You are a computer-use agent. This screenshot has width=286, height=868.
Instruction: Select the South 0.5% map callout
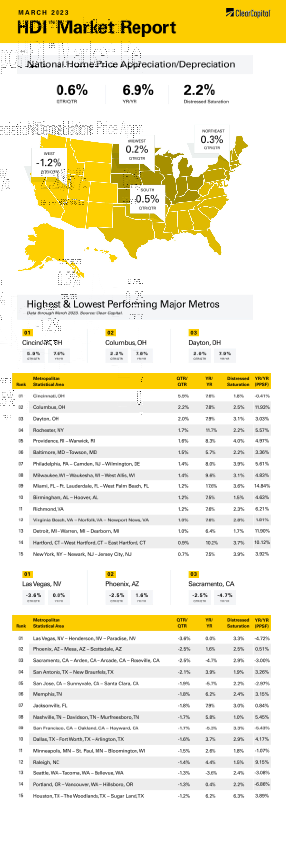point(147,199)
